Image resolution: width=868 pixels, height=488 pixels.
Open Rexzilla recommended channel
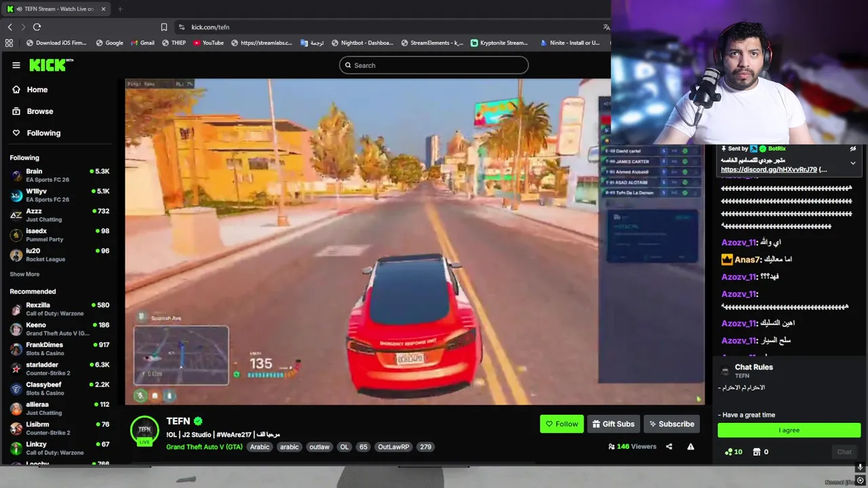click(x=60, y=309)
